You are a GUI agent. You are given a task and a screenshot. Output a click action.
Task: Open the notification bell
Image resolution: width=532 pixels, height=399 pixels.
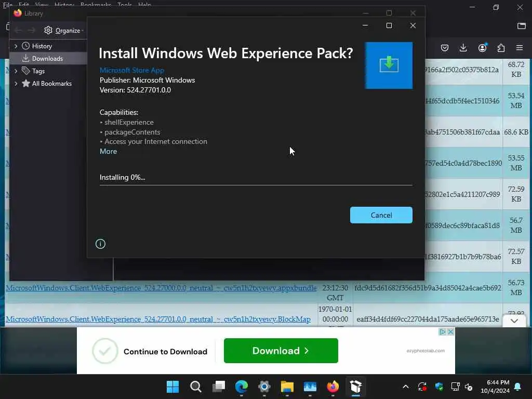point(518,387)
